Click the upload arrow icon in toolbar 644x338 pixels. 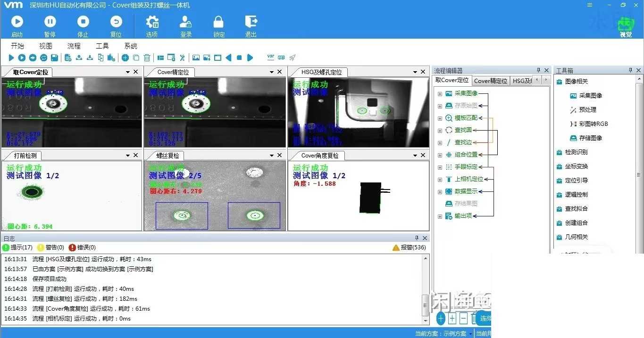pyautogui.click(x=79, y=58)
